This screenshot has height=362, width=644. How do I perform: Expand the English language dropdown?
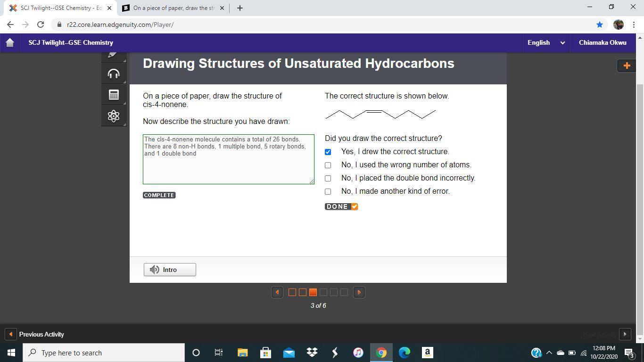coord(545,42)
